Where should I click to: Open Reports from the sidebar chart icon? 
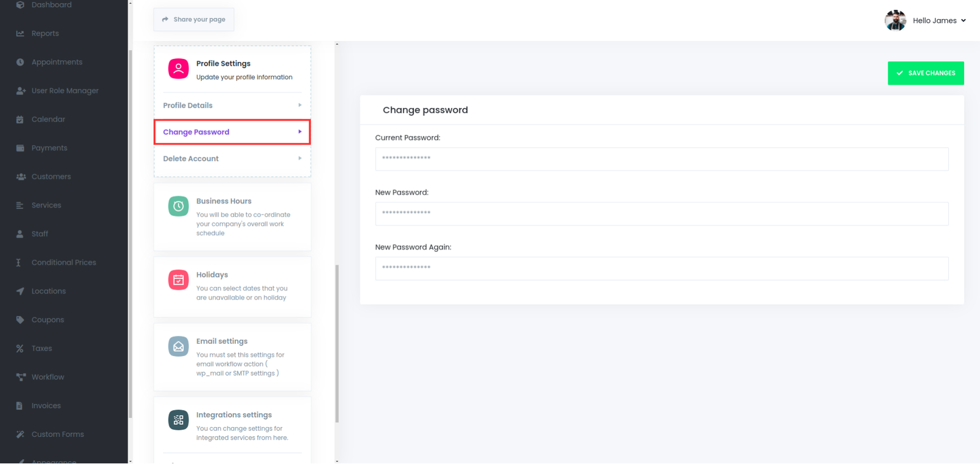[x=20, y=34]
